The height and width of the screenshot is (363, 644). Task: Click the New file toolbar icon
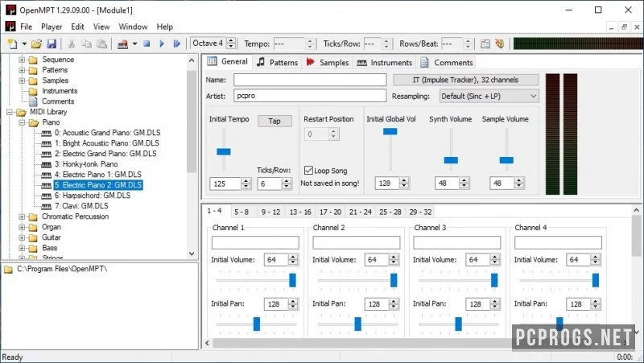point(13,43)
